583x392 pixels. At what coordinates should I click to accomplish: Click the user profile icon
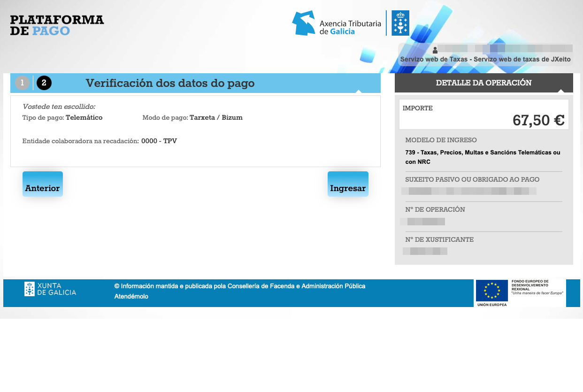[435, 50]
